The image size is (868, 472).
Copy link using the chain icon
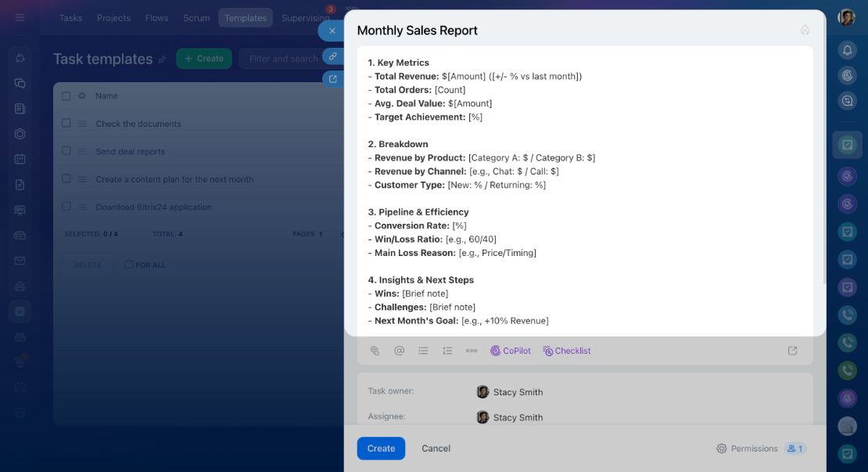pyautogui.click(x=332, y=56)
